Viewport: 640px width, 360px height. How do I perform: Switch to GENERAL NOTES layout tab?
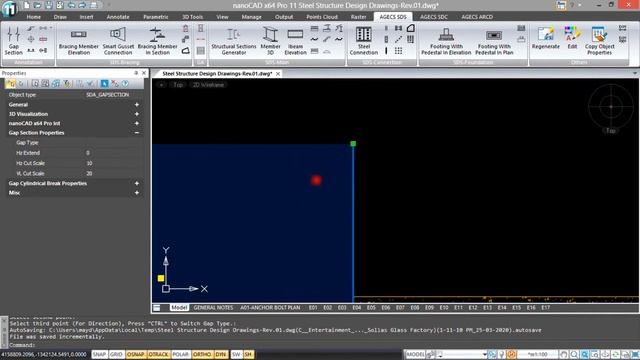(x=213, y=308)
